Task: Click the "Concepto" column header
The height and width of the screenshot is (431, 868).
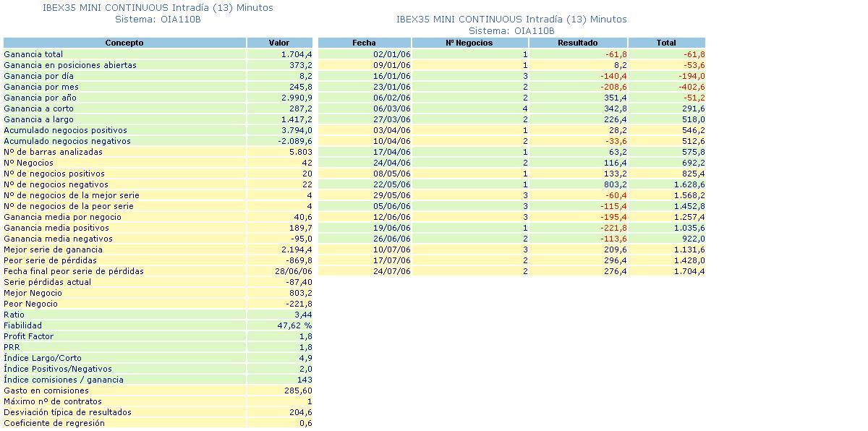Action: click(124, 43)
